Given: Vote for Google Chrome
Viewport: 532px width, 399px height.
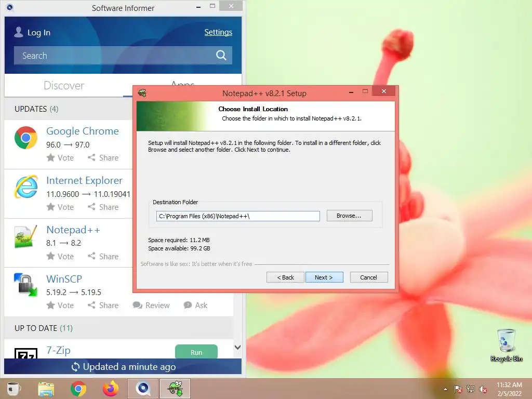Looking at the screenshot, I should click(60, 158).
